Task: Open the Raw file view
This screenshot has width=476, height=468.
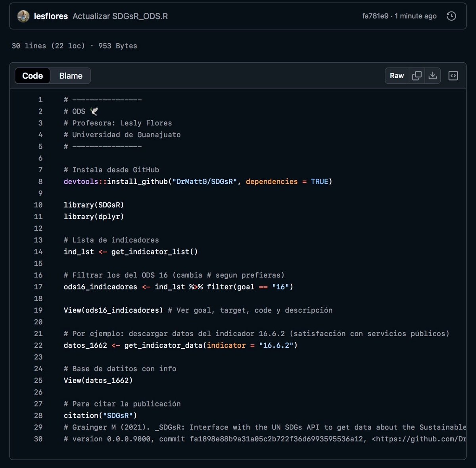Action: click(396, 75)
